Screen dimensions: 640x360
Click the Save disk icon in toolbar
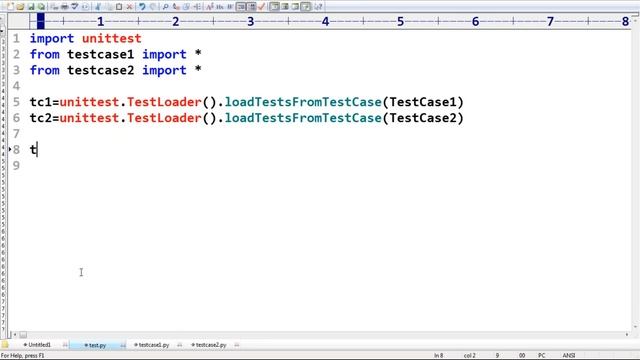coord(31,7)
